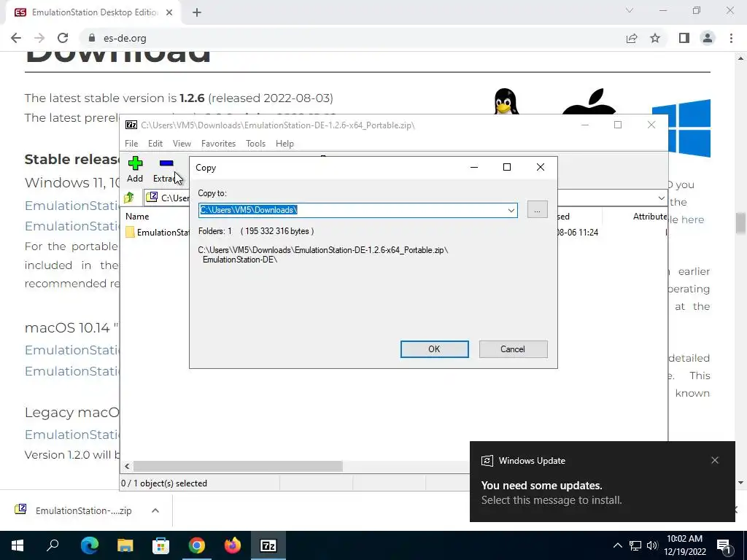The width and height of the screenshot is (747, 560).
Task: Dismiss the Windows Update notification
Action: click(x=715, y=460)
